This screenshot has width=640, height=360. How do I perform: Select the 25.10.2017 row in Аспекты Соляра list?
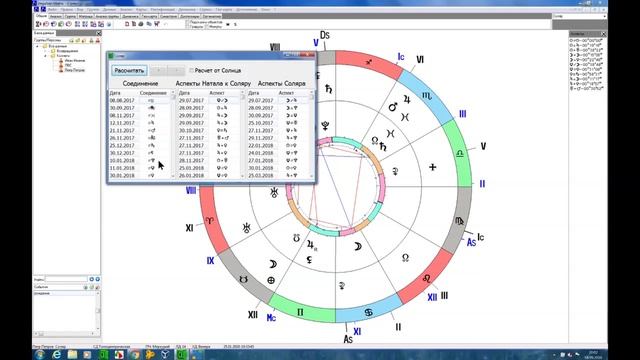coord(278,123)
